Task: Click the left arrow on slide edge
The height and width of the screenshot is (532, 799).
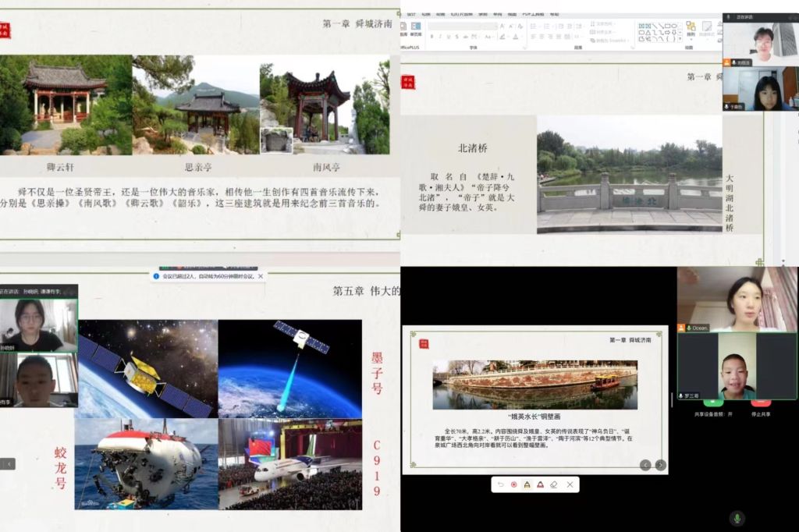Action: pyautogui.click(x=8, y=463)
